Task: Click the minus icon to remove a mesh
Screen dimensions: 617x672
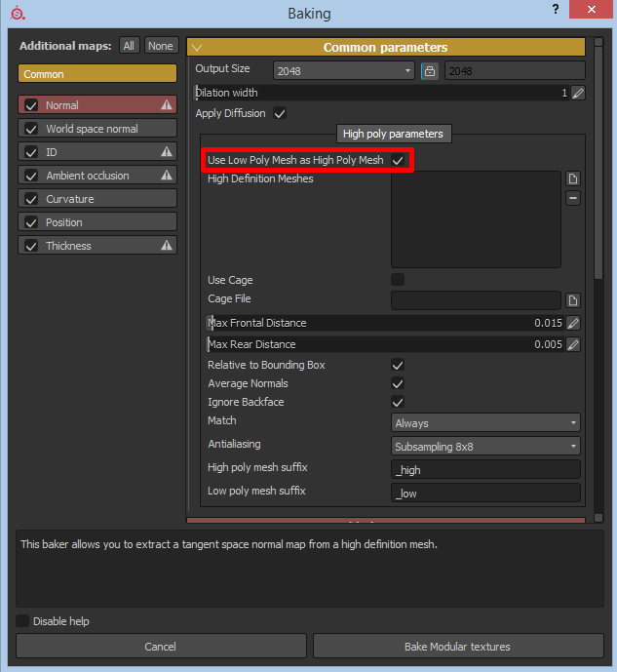Action: [x=573, y=198]
